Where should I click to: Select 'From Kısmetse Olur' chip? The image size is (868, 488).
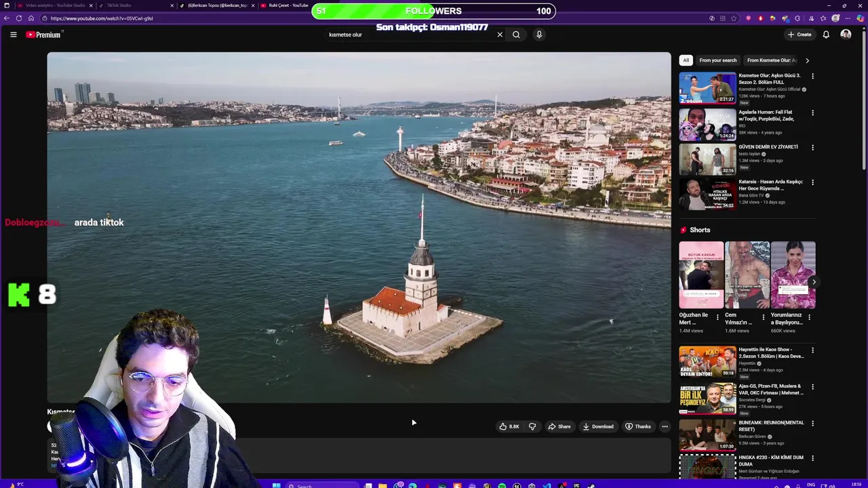pos(772,60)
